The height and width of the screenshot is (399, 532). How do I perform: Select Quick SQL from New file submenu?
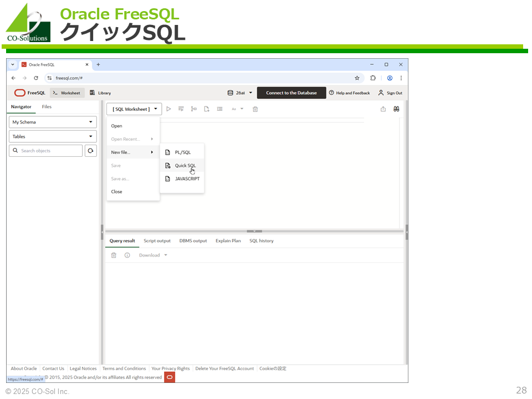(185, 166)
